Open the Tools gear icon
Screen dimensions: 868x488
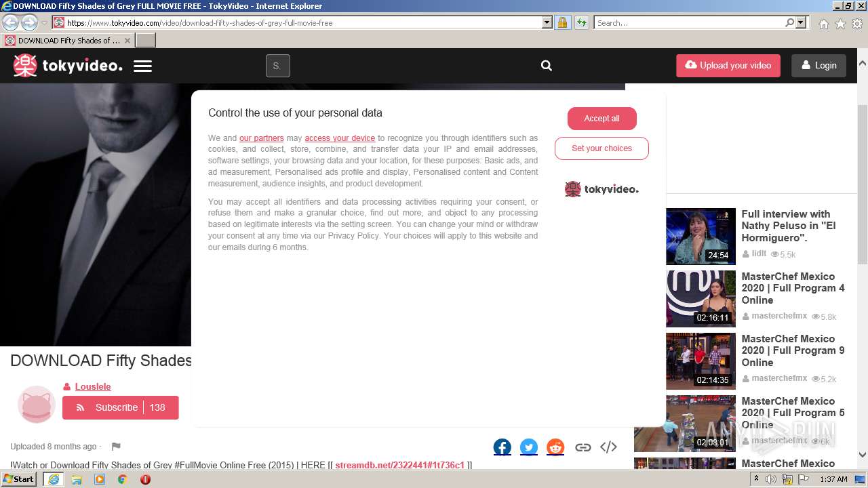[x=857, y=24]
